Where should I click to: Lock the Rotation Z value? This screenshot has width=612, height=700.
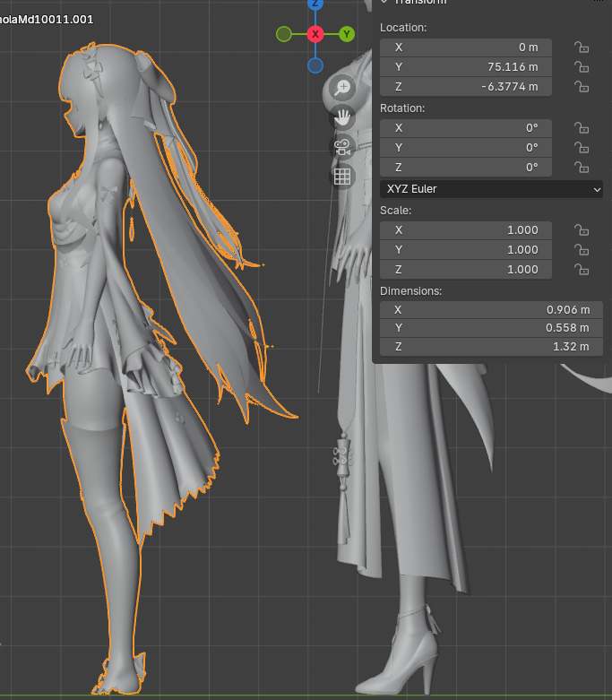coord(582,168)
